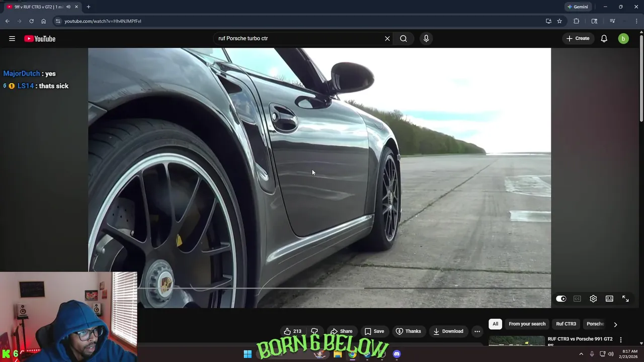The width and height of the screenshot is (644, 362).
Task: Open browser extensions puzzle icon
Action: [577, 21]
